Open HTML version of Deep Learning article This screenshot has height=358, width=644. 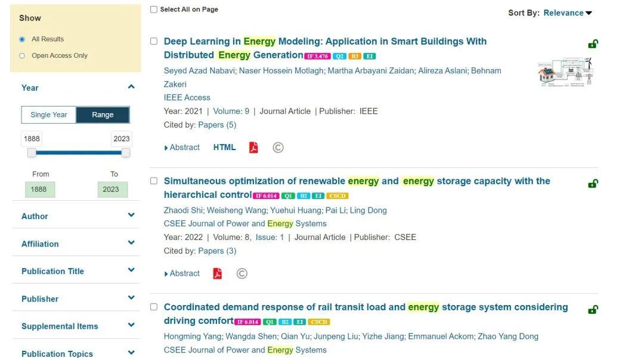[224, 148]
